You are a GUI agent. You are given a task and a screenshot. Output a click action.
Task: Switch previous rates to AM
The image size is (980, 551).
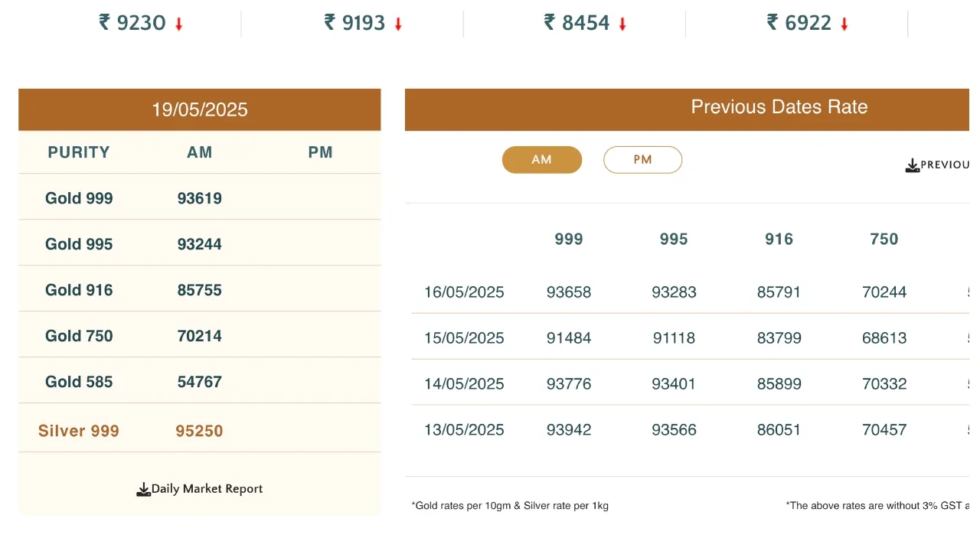point(541,160)
